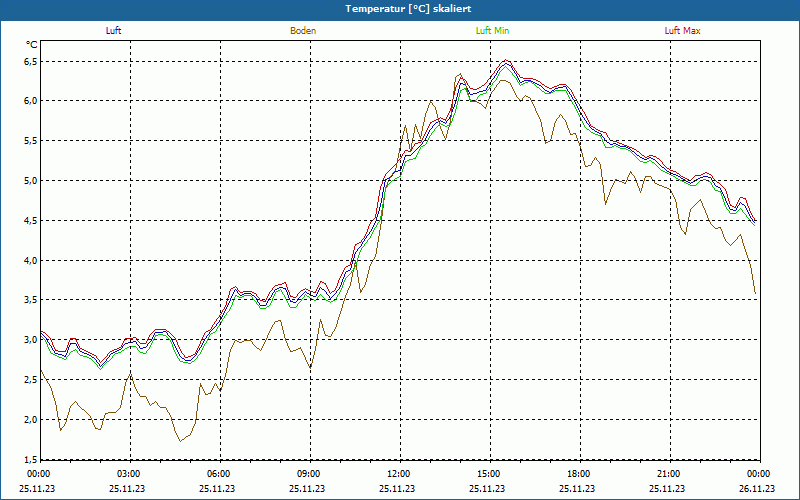800x500 pixels.
Task: Click the 06:00 time axis label
Action: [x=219, y=474]
